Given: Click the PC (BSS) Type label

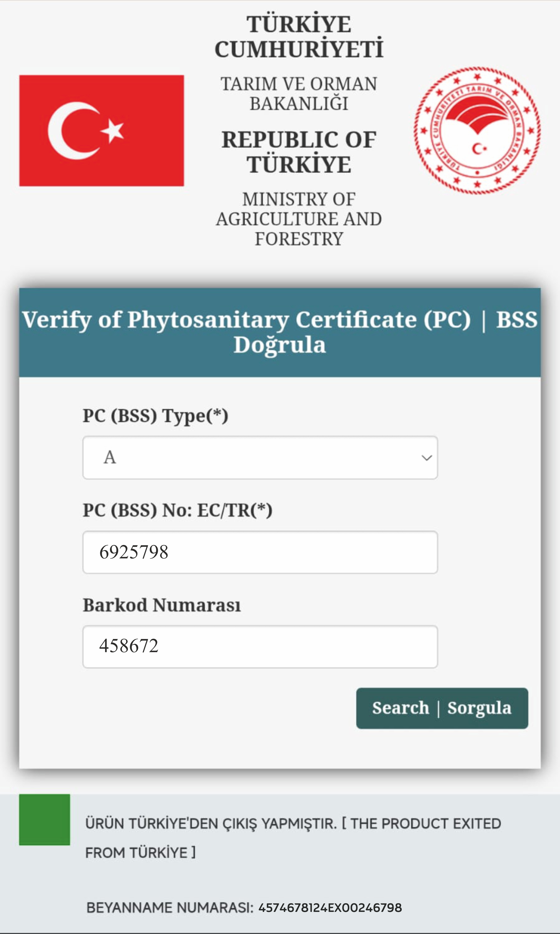Looking at the screenshot, I should point(156,416).
